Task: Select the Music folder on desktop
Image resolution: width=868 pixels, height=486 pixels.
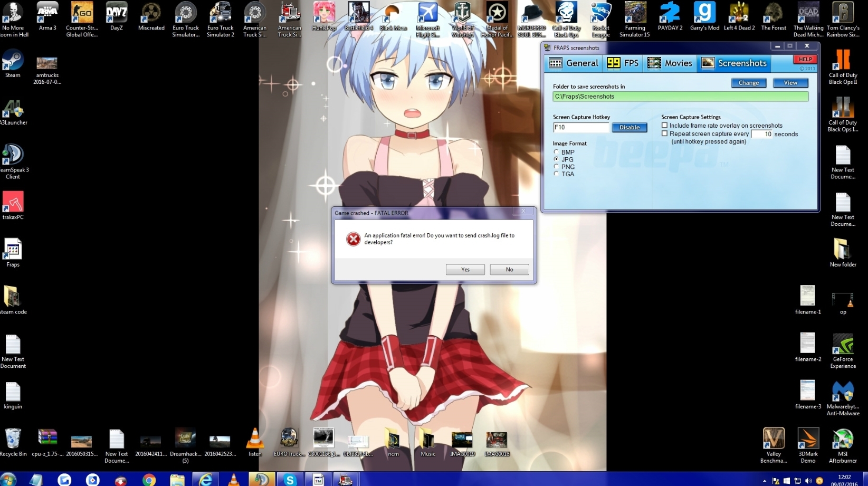Action: [428, 443]
